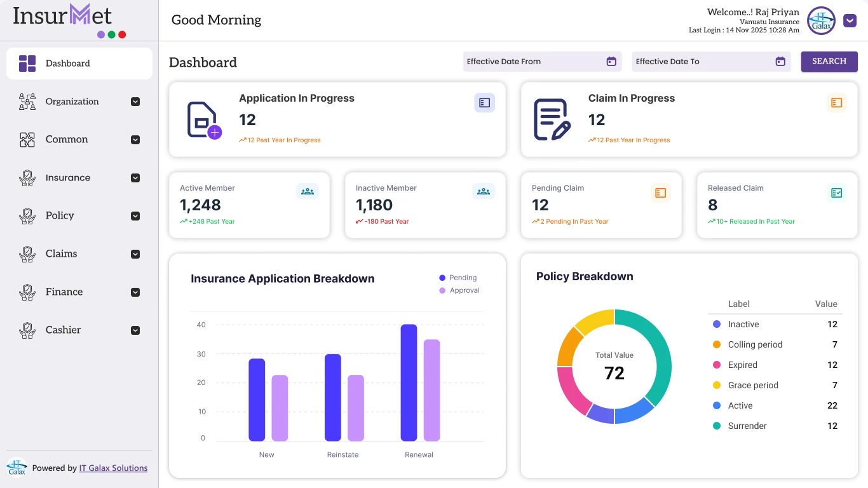The image size is (868, 488).
Task: Click the Active legend color dot
Action: [717, 405]
